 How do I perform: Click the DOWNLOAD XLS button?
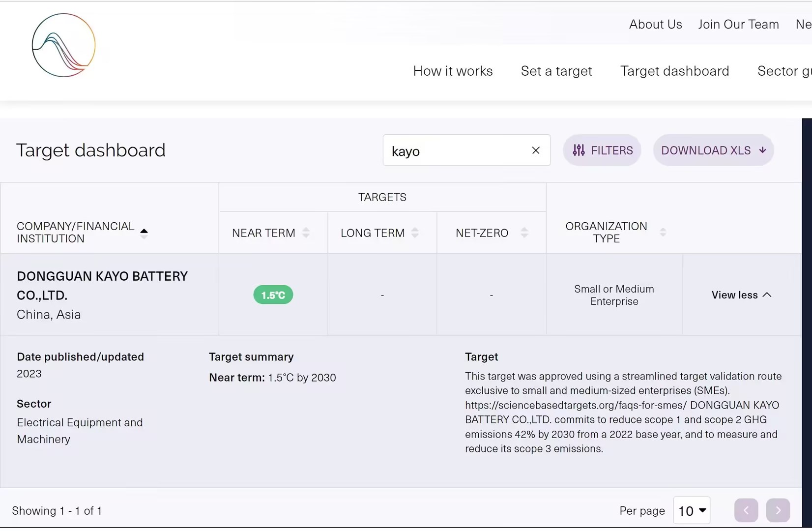[x=713, y=150]
